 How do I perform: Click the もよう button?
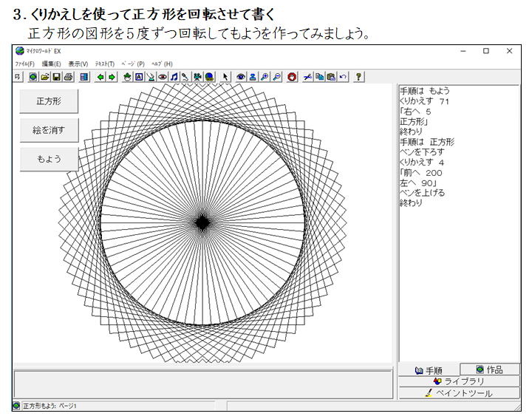pyautogui.click(x=49, y=159)
